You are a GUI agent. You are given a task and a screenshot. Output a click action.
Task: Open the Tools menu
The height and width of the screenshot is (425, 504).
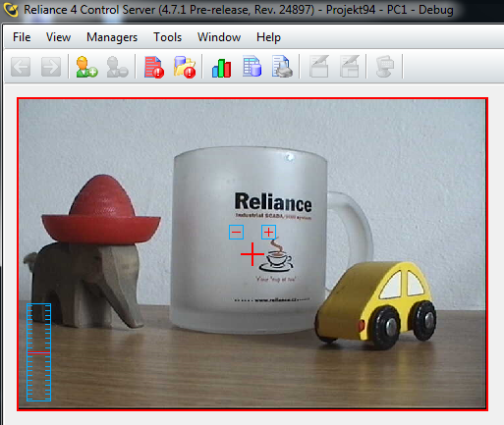167,37
